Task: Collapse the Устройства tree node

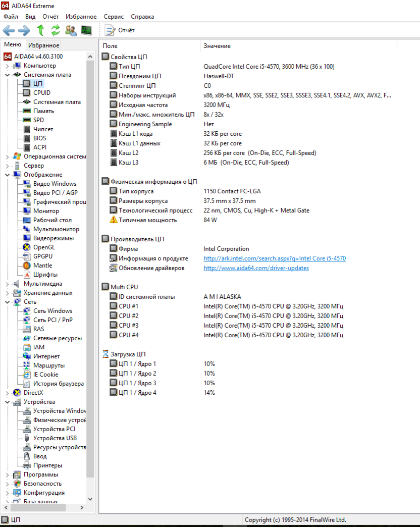Action: [8, 402]
